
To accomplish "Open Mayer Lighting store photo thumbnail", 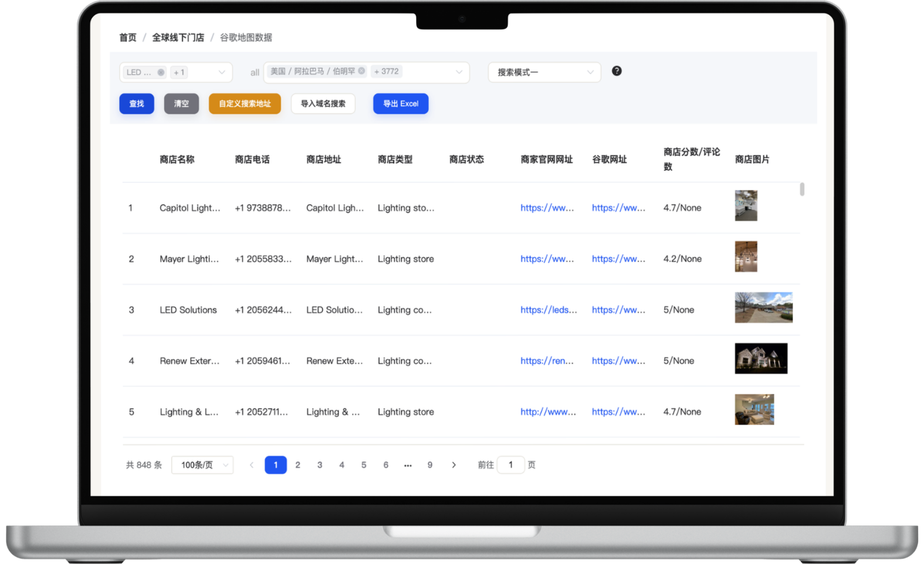I will pos(746,256).
